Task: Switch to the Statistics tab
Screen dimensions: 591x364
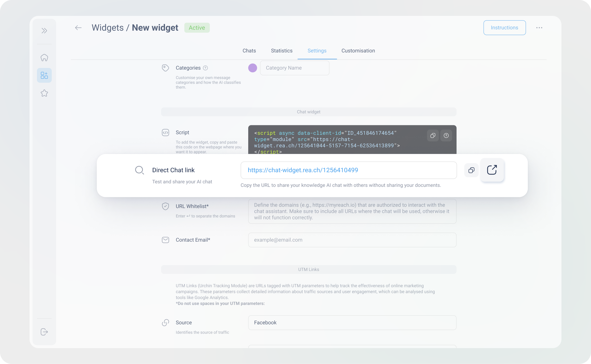Action: click(281, 51)
